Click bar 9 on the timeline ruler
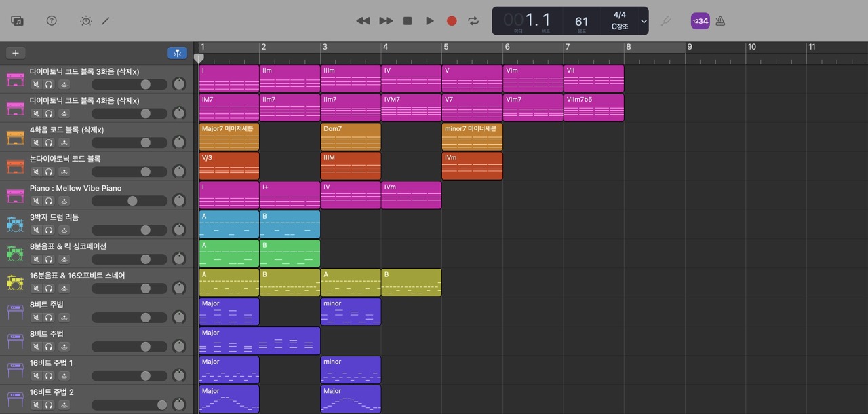The width and height of the screenshot is (868, 414). click(690, 47)
